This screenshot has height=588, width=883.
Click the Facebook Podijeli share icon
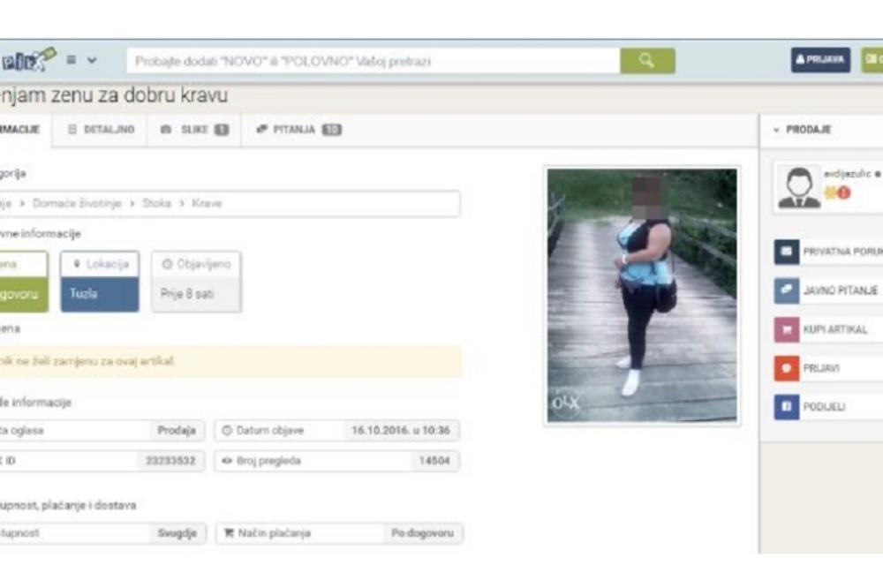786,407
